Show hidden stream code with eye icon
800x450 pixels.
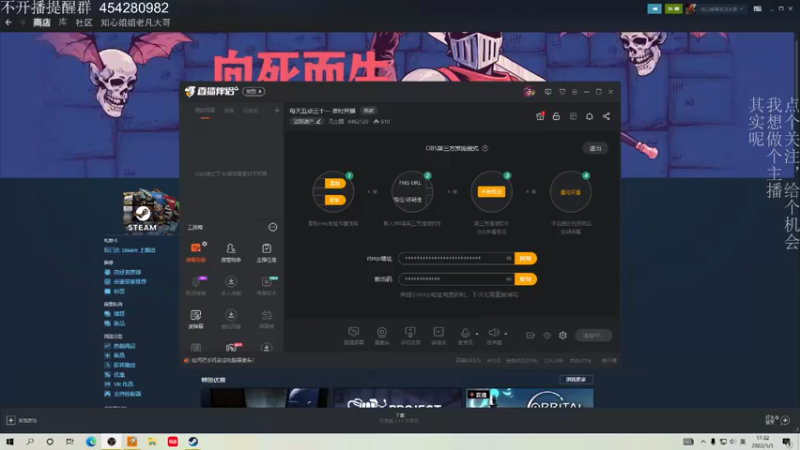[509, 279]
